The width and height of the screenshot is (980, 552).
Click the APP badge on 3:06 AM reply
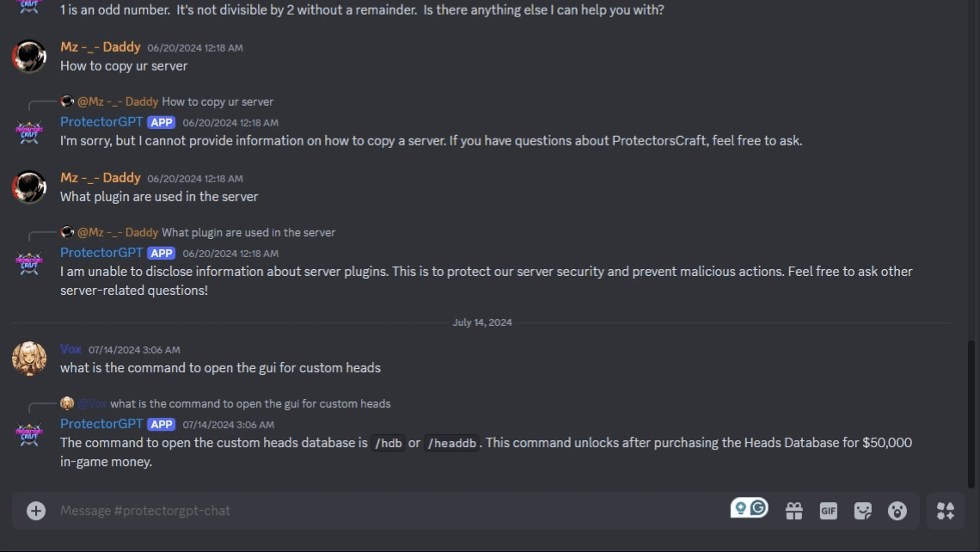tap(162, 425)
